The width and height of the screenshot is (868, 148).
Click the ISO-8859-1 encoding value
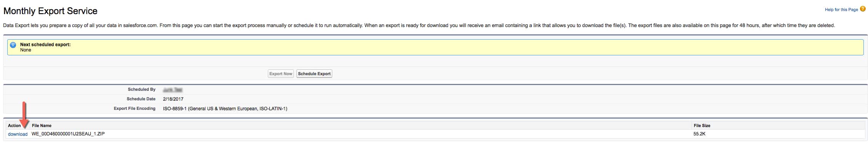pyautogui.click(x=225, y=109)
